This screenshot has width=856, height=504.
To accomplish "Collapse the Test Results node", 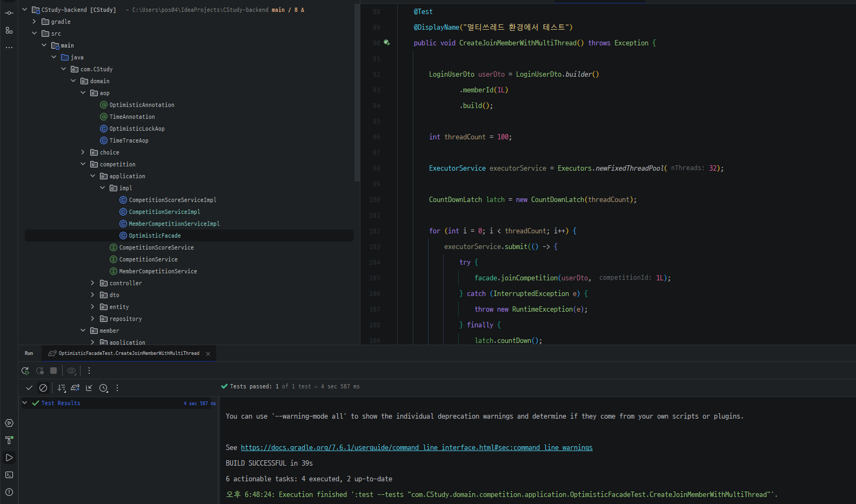I will (x=24, y=403).
